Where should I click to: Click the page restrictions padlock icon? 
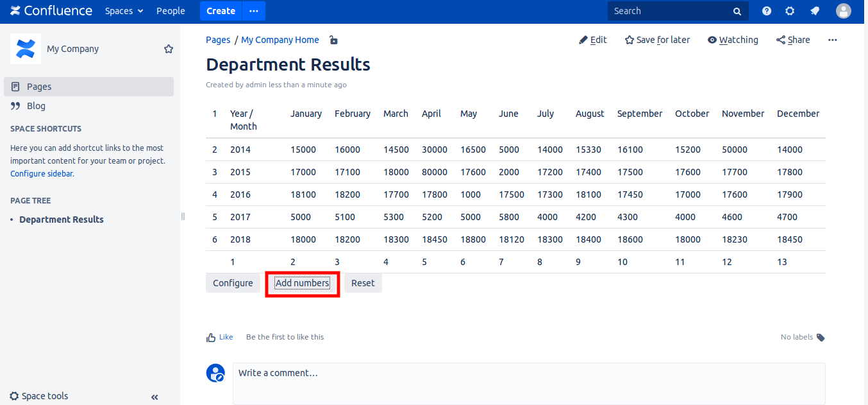(333, 40)
